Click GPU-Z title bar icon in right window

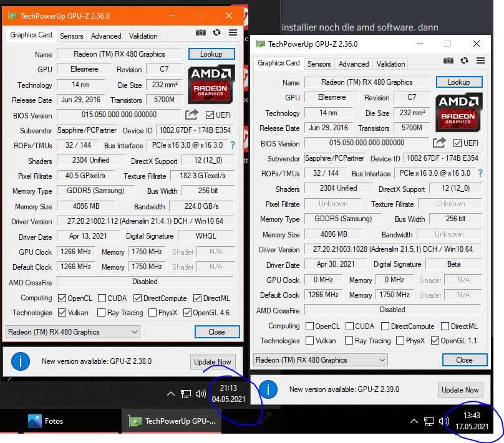[x=260, y=44]
